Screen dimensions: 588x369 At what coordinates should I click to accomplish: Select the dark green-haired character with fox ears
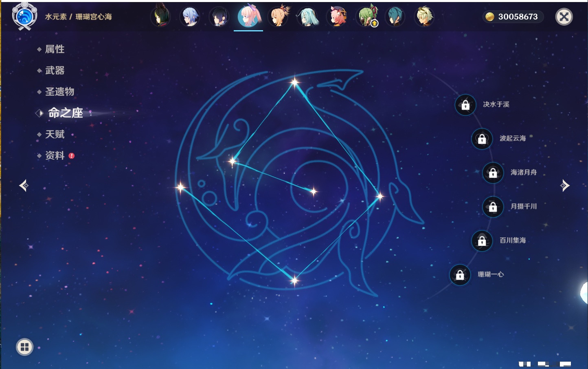click(160, 16)
